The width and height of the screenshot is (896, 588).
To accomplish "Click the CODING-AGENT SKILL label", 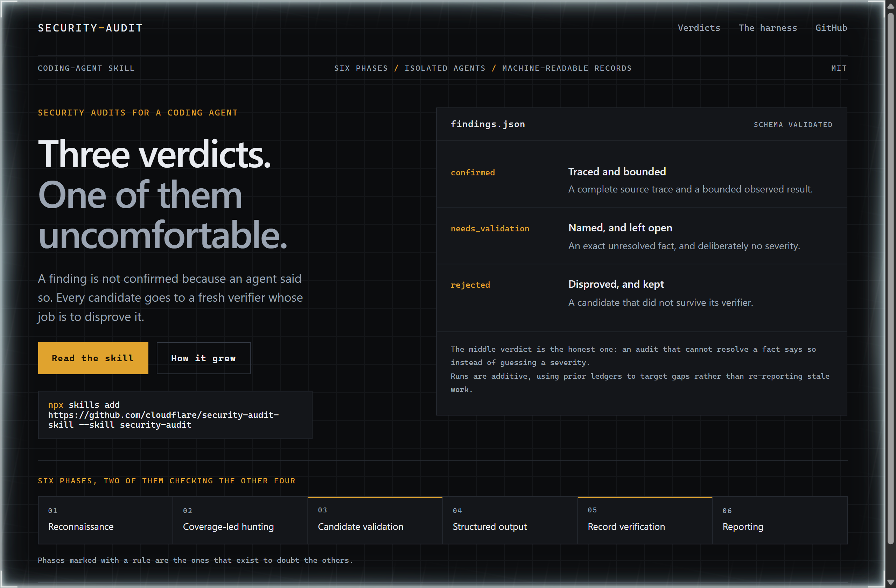I will (x=86, y=68).
